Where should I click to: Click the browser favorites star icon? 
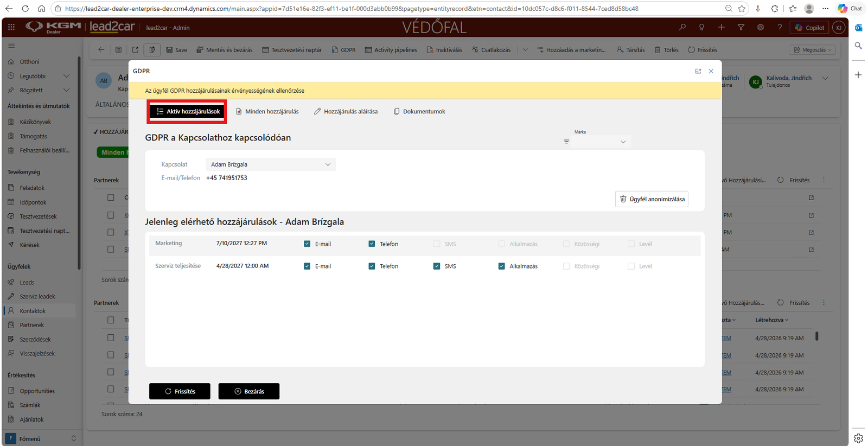(742, 9)
